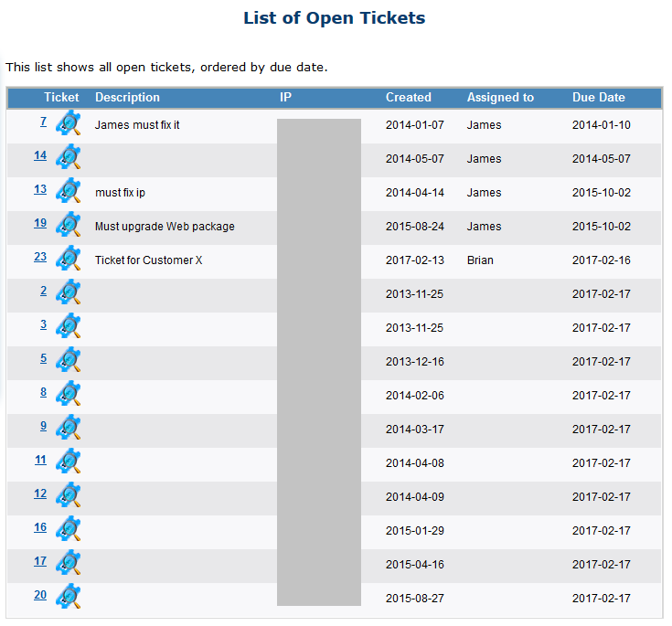The height and width of the screenshot is (626, 672).
Task: Open the link for ticket 9
Action: (x=43, y=426)
